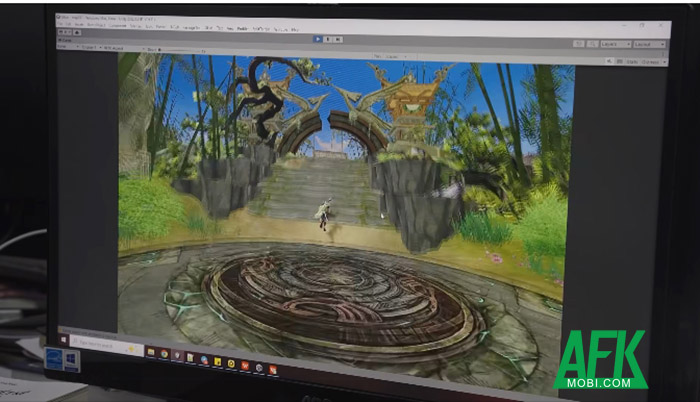Open the File menu
Image resolution: width=700 pixels, height=402 pixels.
point(61,23)
